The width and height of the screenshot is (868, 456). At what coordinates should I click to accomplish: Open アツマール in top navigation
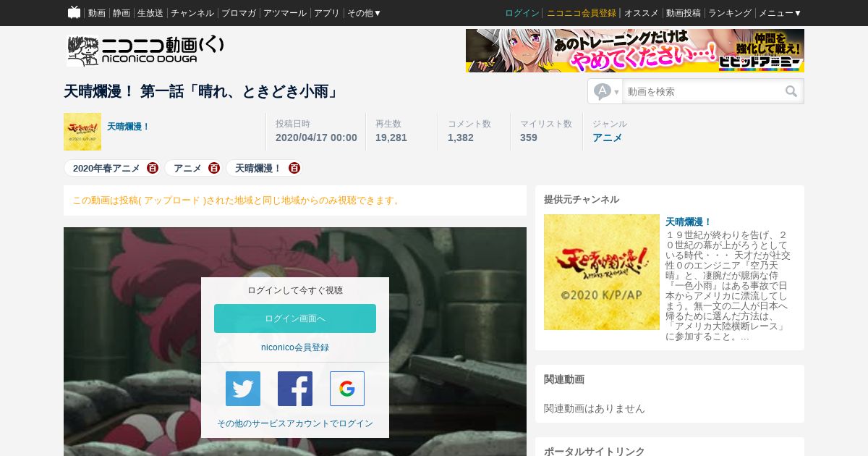click(x=285, y=13)
